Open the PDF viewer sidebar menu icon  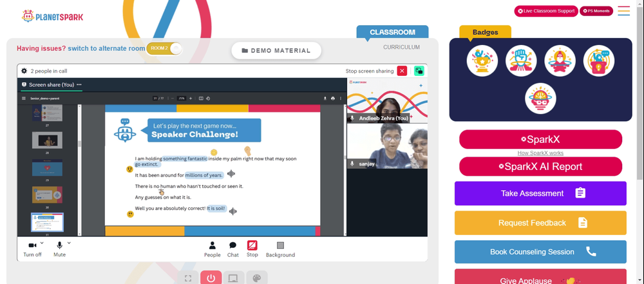[x=24, y=99]
